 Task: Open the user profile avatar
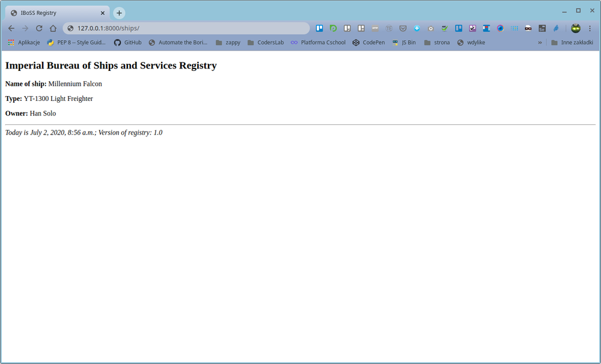click(576, 28)
